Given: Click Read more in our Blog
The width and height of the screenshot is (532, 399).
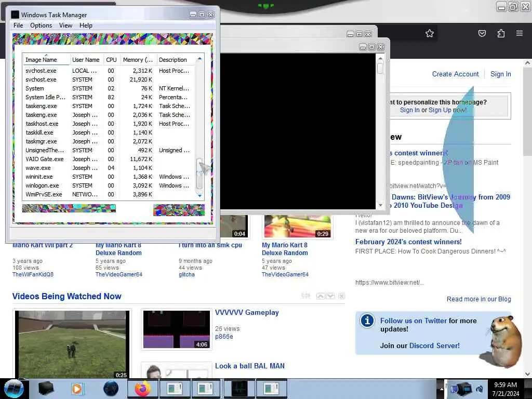Looking at the screenshot, I should [478, 299].
